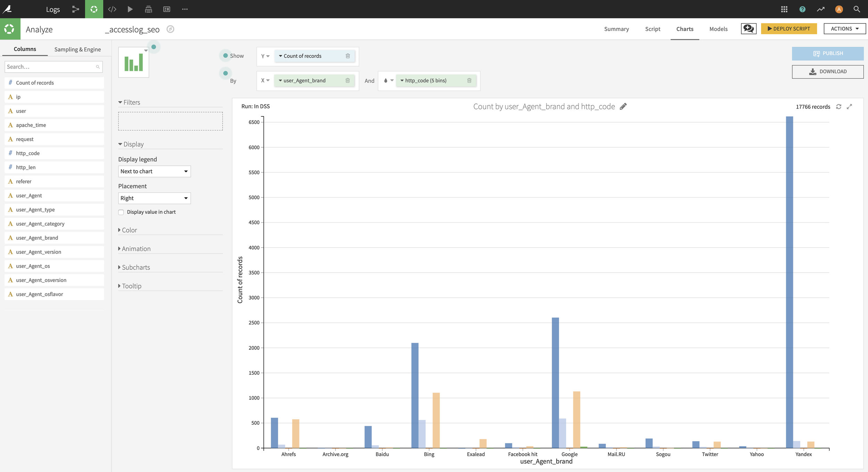Screen dimensions: 868x472
Task: Expand the Subcharts section
Action: point(134,267)
